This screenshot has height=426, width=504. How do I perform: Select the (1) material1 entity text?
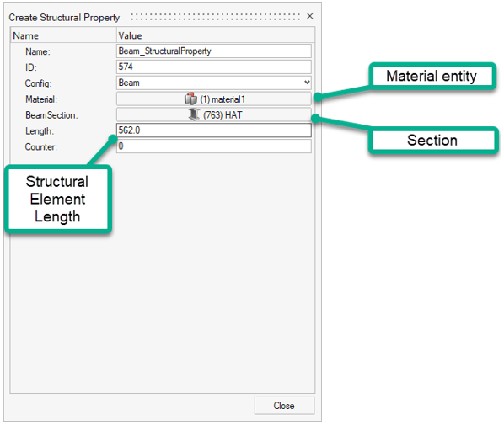(223, 99)
